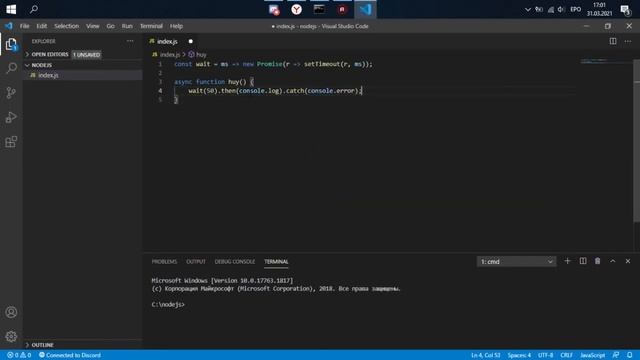Switch to the Problems panel tab
Viewport: 640px width, 360px height.
pos(164,262)
